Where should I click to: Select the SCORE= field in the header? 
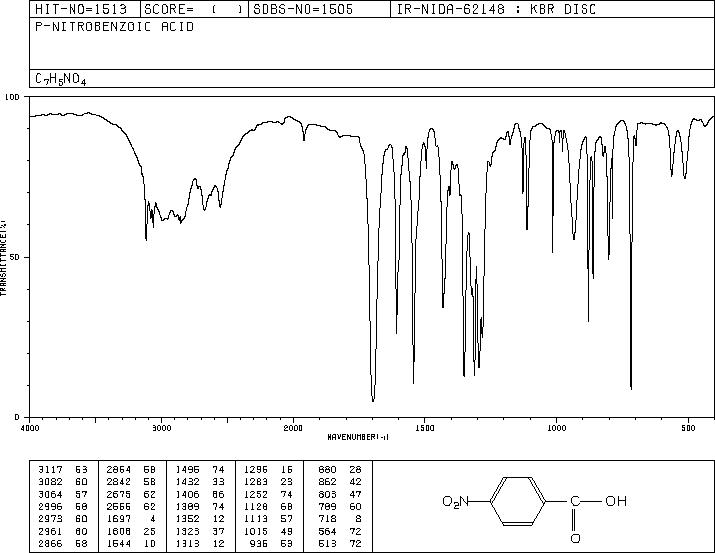click(x=194, y=9)
